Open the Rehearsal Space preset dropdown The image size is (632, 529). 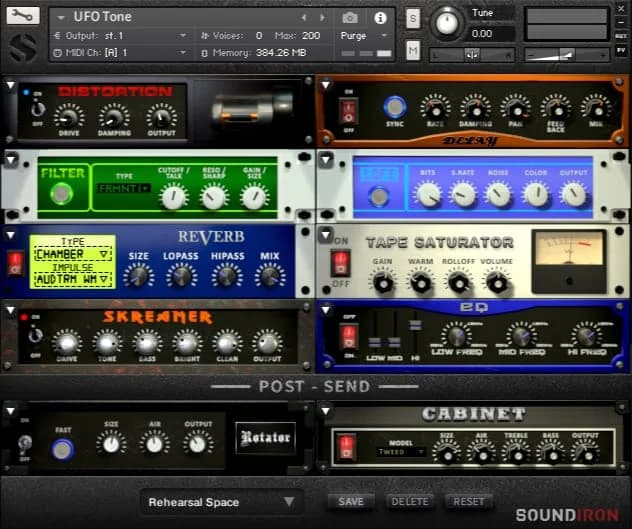[220, 502]
